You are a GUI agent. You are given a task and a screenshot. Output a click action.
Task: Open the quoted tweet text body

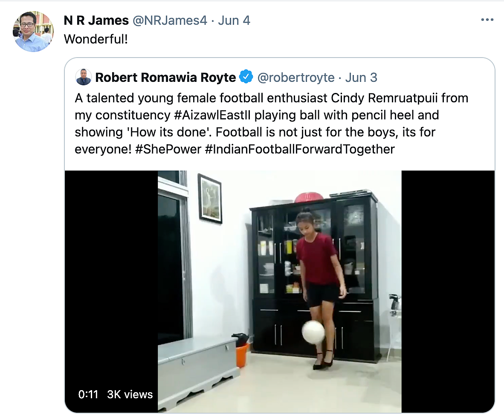tap(271, 123)
